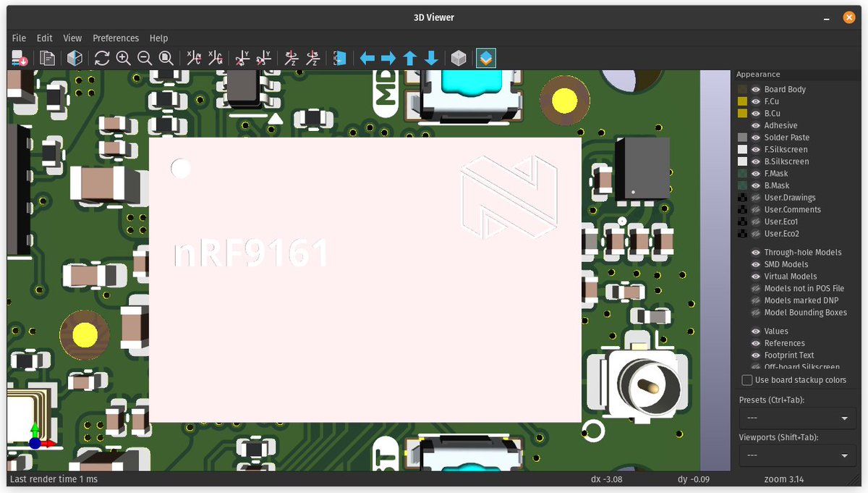This screenshot has height=493, width=868.
Task: Zoom out using the magnifier minus icon
Action: coord(145,58)
